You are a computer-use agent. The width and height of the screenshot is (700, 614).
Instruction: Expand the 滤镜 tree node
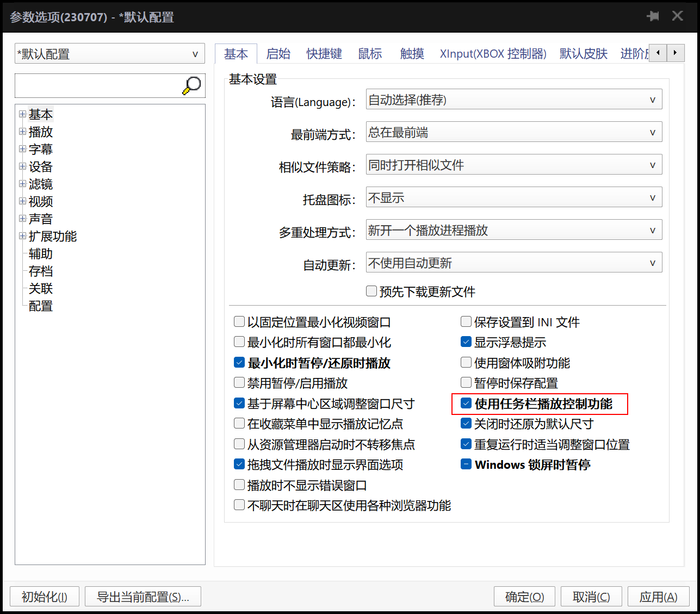22,184
